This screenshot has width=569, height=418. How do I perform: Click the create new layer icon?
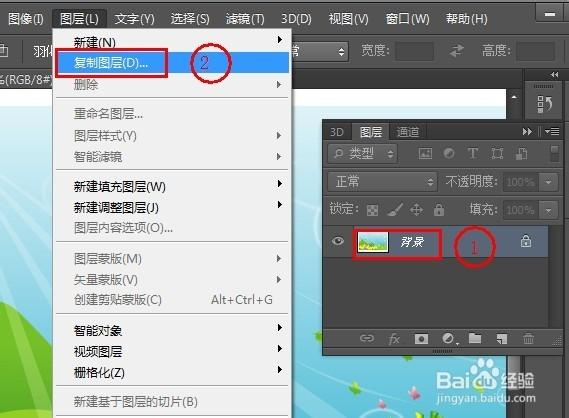502,339
